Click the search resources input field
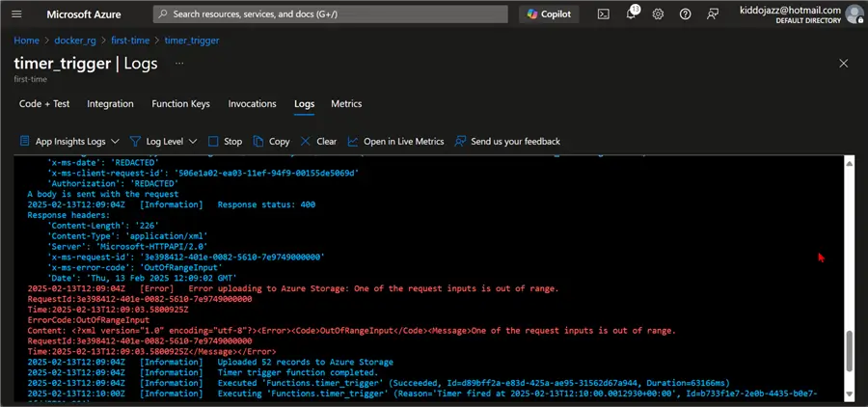868x407 pixels. pyautogui.click(x=331, y=14)
